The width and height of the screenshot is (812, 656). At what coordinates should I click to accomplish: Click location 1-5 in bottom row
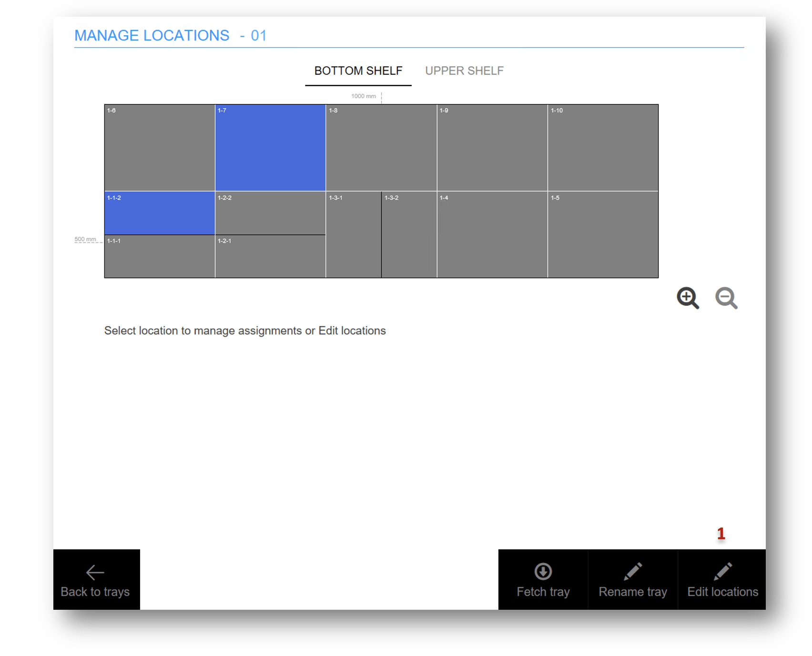(603, 235)
